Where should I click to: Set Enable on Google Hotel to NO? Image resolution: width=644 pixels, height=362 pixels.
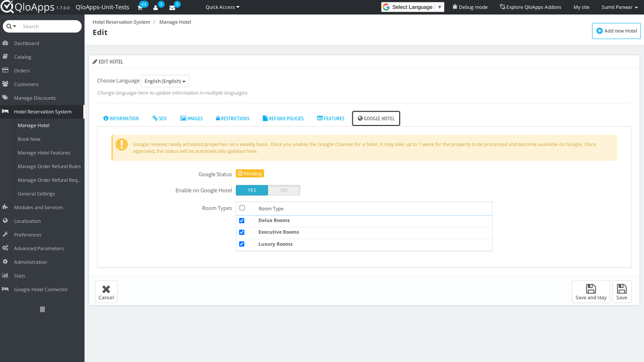tap(284, 190)
